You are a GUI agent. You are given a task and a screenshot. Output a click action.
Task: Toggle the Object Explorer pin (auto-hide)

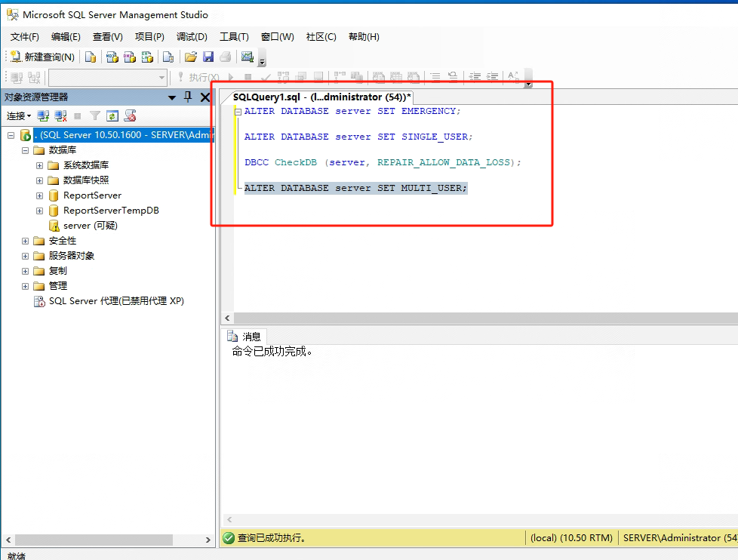(x=188, y=97)
